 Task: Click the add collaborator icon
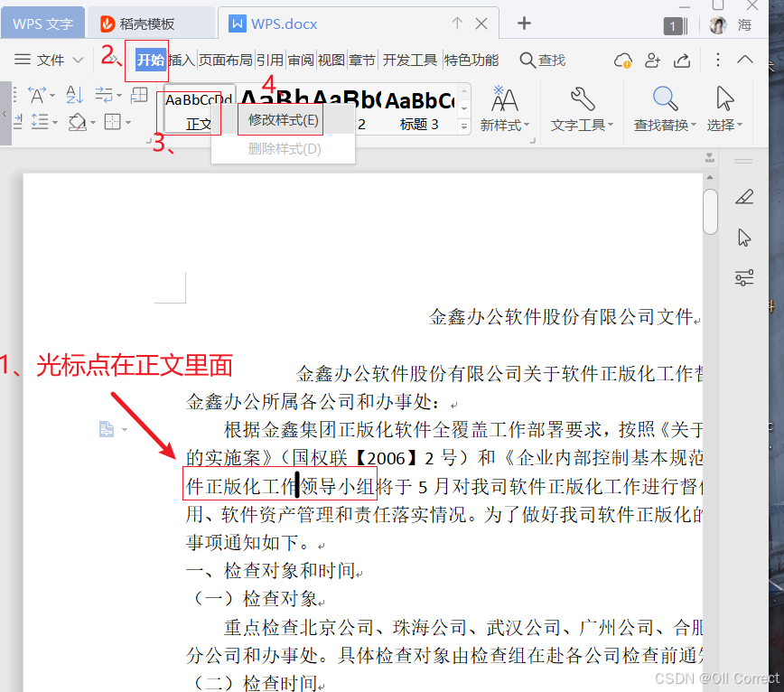click(x=652, y=61)
